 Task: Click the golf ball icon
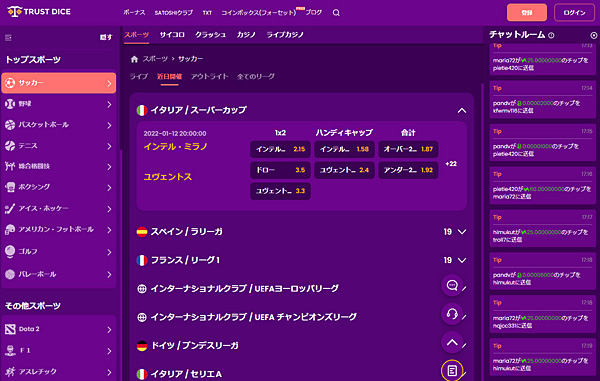[x=10, y=251]
